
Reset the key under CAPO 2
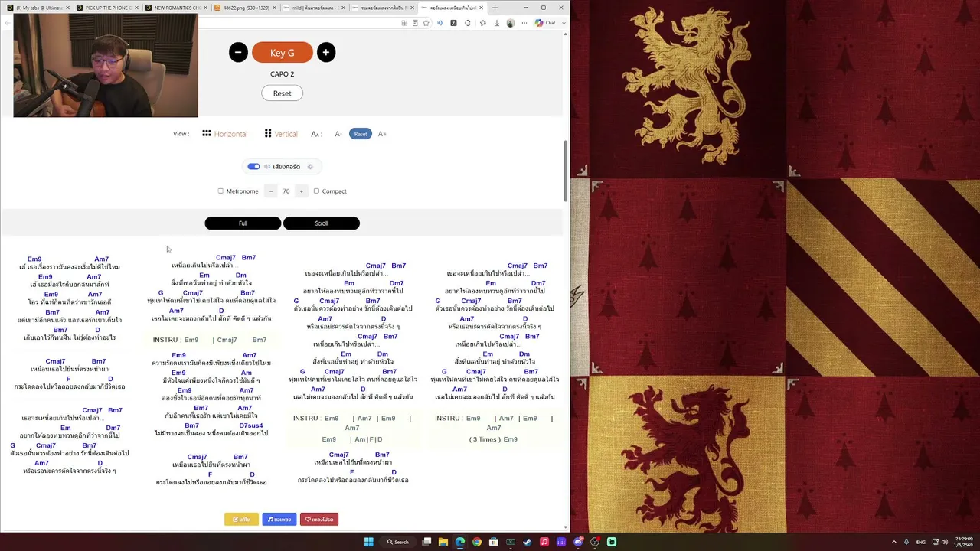(x=282, y=93)
